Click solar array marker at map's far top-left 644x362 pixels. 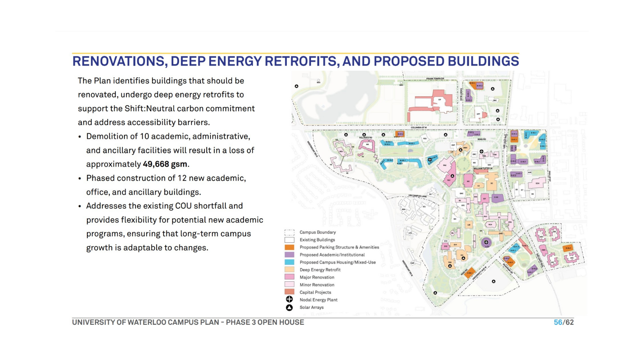tap(297, 86)
